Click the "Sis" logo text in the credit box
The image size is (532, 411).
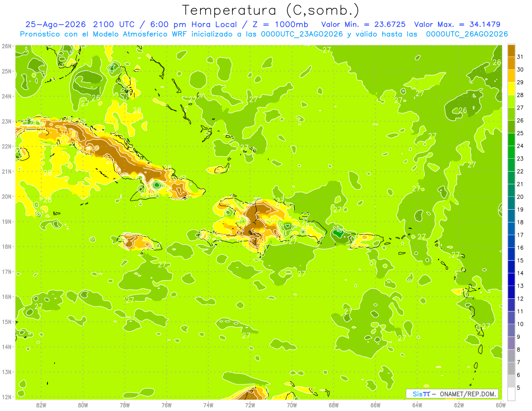417,394
